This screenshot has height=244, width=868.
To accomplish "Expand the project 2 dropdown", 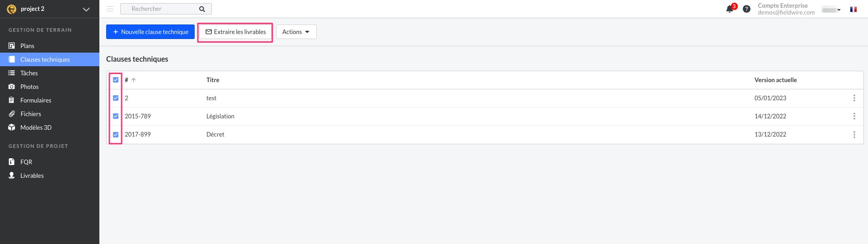I will (86, 9).
